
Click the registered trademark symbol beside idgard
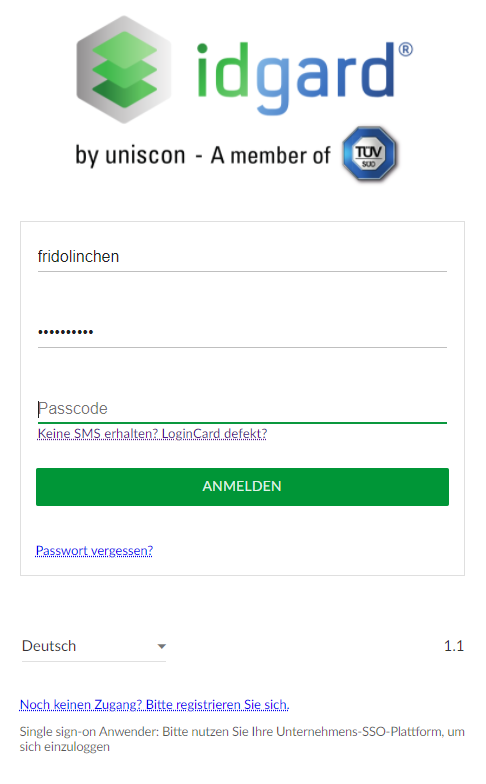406,50
